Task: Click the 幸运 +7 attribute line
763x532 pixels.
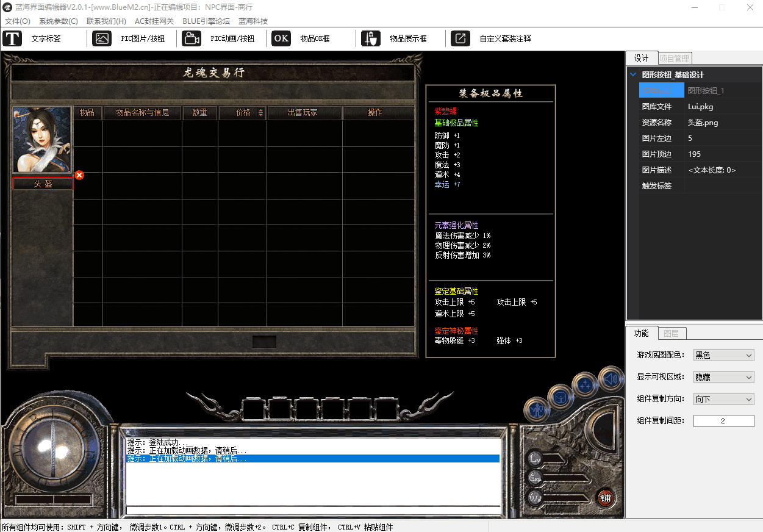Action: coord(447,184)
